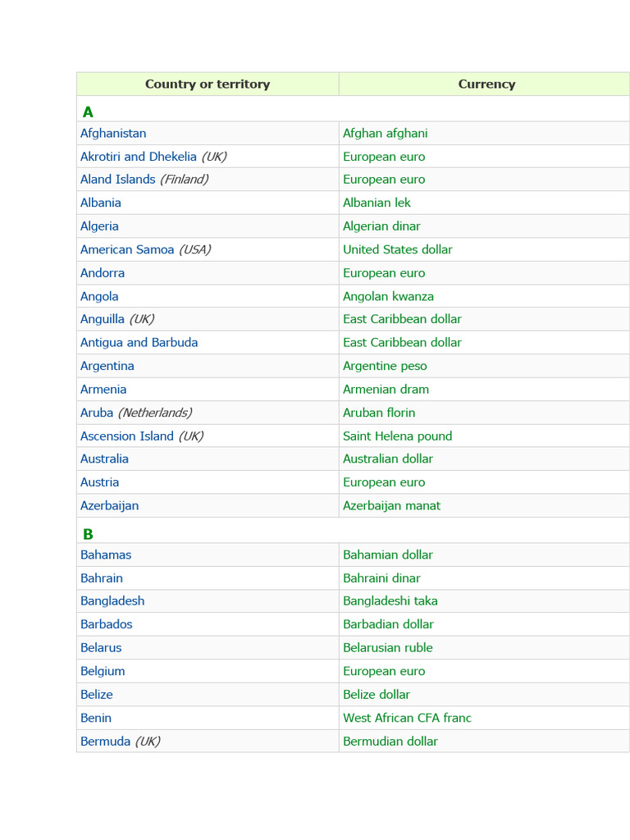This screenshot has width=630, height=840.
Task: Open the American Samoa link
Action: pos(127,249)
